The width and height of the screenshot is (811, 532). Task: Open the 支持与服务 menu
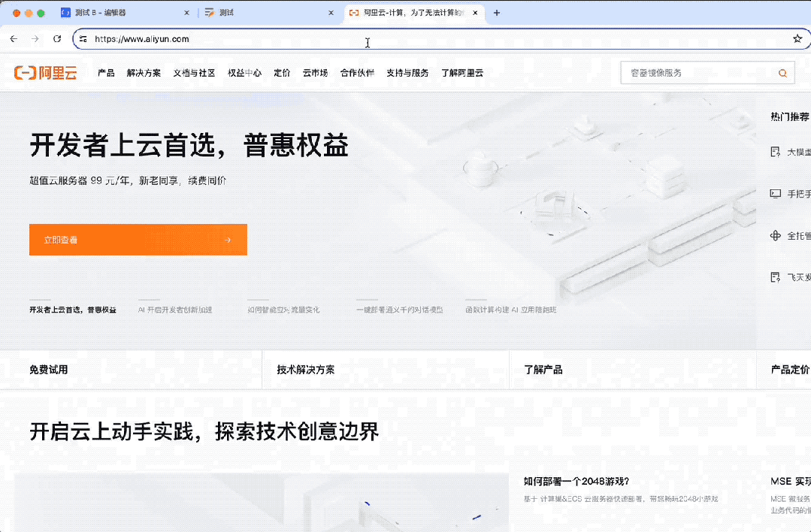(407, 73)
